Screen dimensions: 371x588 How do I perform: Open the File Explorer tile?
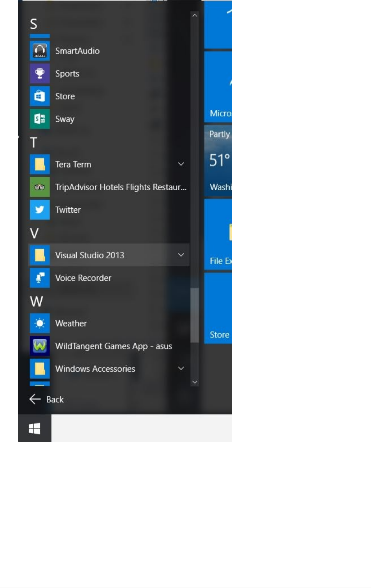click(218, 234)
